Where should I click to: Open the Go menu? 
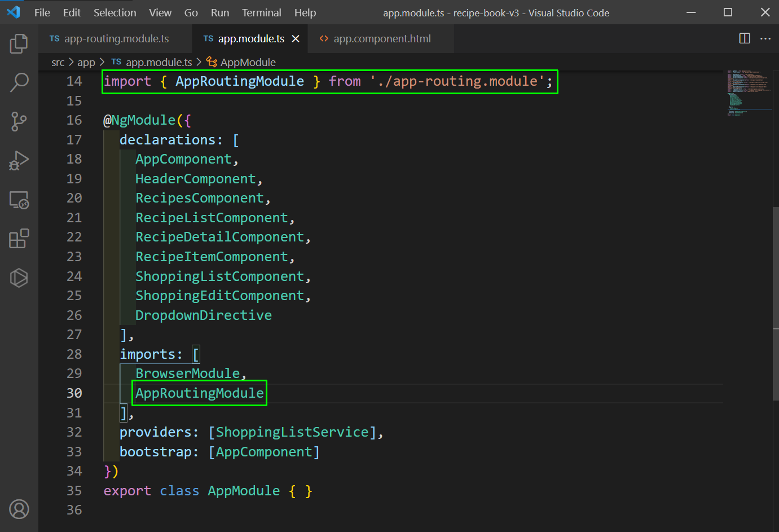click(191, 12)
